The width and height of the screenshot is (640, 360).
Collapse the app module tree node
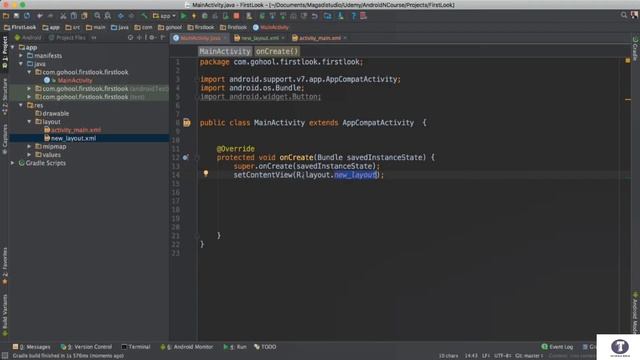(x=13, y=47)
